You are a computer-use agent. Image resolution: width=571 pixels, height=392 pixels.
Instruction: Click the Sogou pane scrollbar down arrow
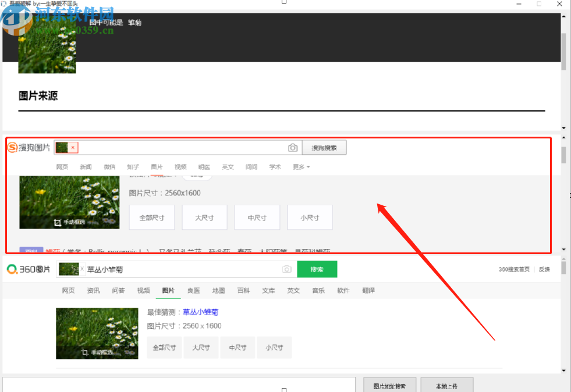(x=563, y=250)
